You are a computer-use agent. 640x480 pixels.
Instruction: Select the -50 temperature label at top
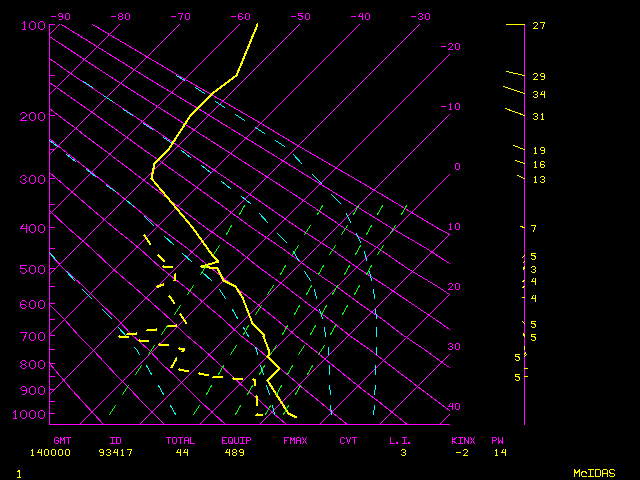tap(300, 16)
